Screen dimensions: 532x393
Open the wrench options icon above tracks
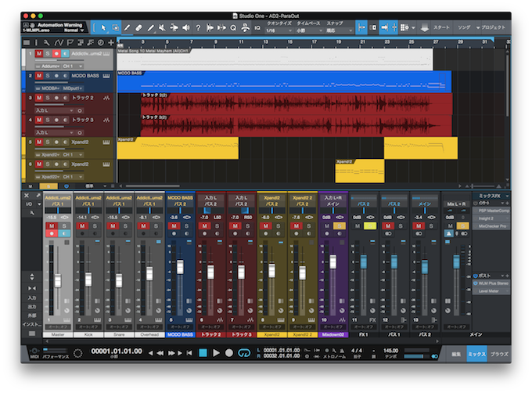point(47,42)
